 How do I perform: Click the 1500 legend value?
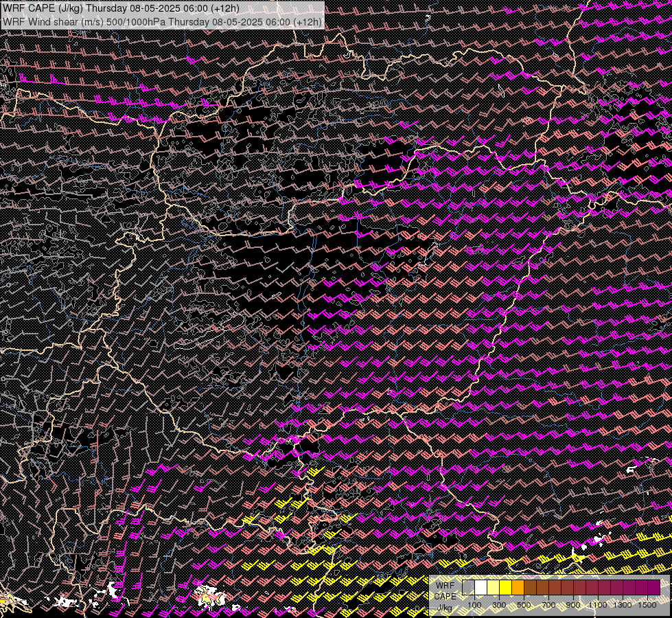pyautogui.click(x=647, y=605)
